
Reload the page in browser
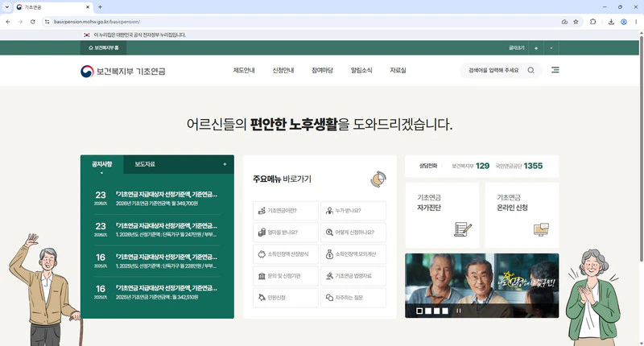click(x=32, y=22)
